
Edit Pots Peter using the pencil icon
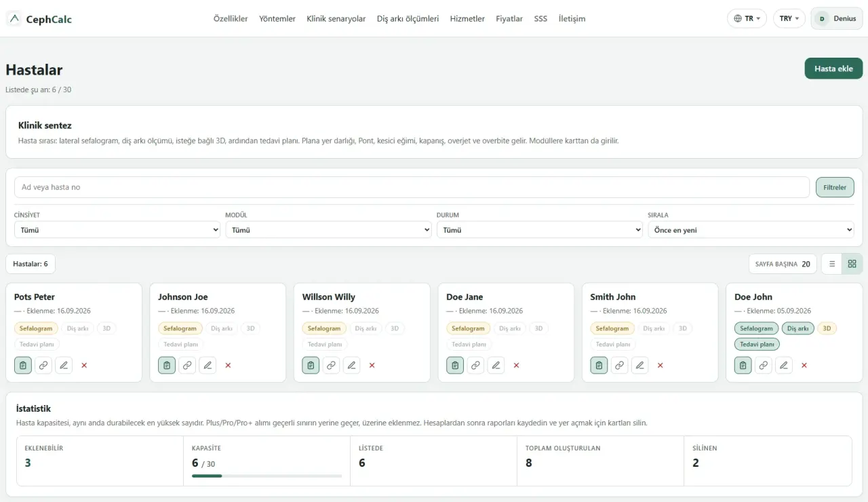pos(64,365)
